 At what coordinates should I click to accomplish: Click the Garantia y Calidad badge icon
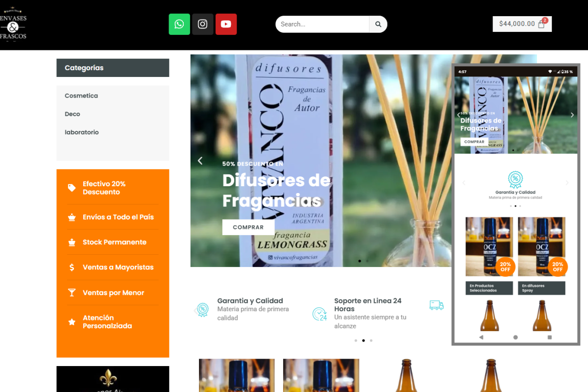tap(202, 309)
